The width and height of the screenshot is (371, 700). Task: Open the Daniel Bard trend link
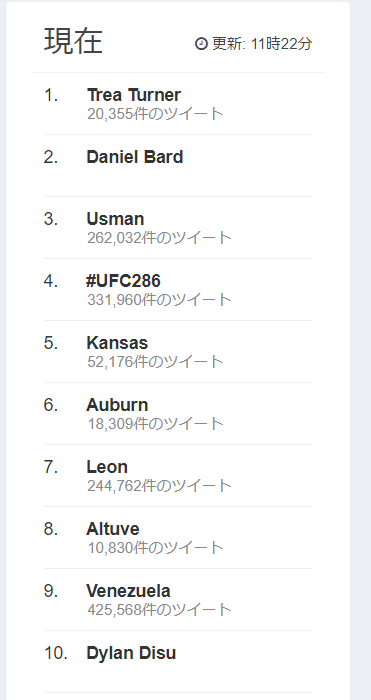[134, 157]
